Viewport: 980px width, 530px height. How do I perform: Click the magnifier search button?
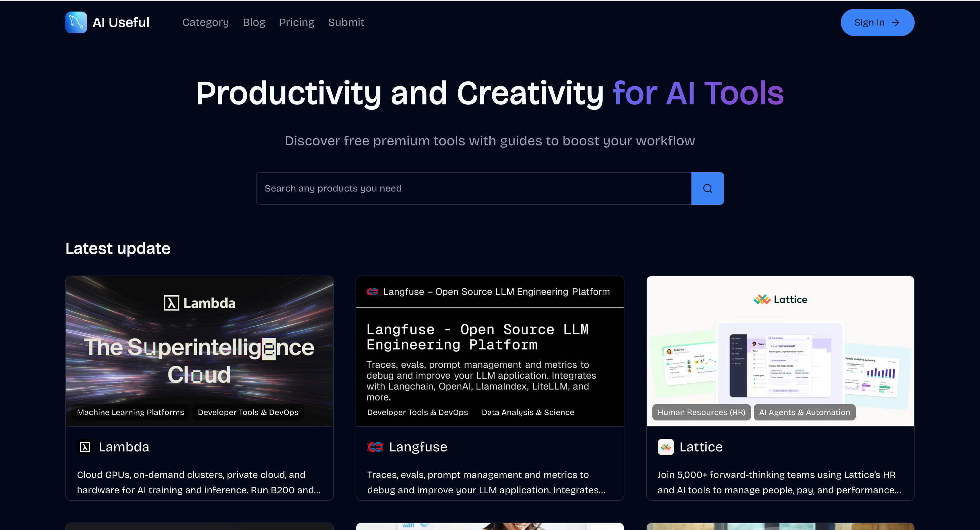707,188
